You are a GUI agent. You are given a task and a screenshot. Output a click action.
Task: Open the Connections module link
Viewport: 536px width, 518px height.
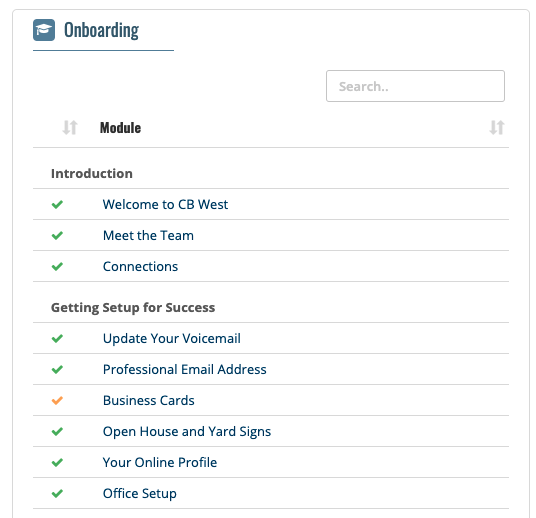coord(140,266)
